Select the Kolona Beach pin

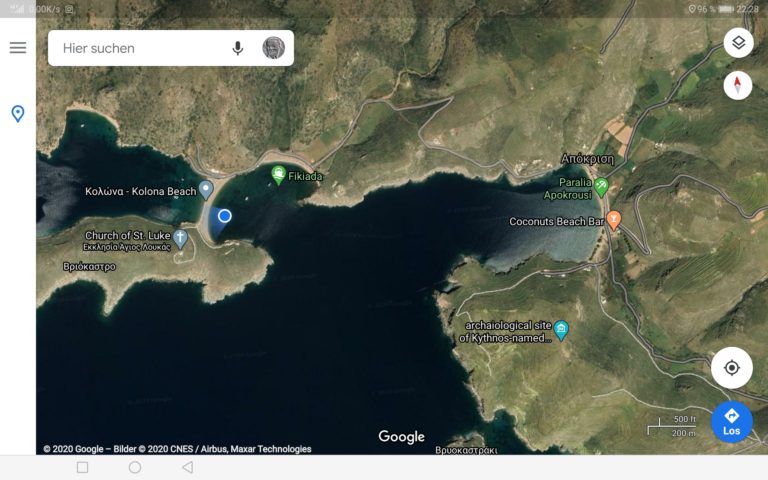(206, 188)
